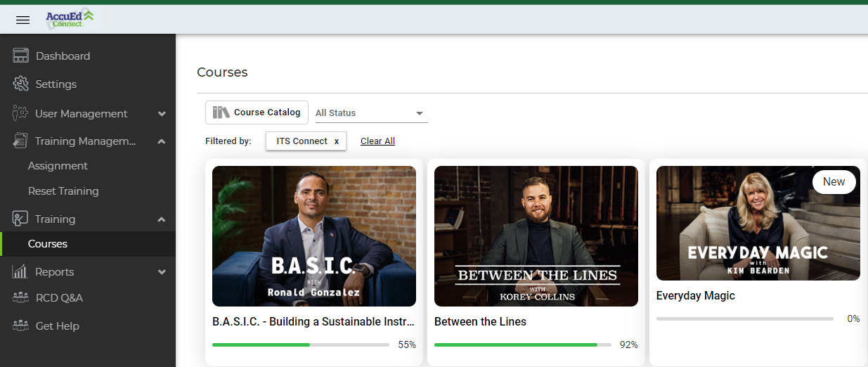Screen dimensions: 868x367
Task: Click the User Management icon
Action: 20,113
